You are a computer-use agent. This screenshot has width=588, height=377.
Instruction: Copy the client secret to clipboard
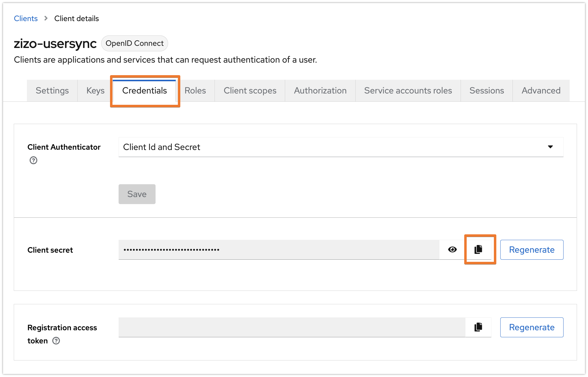pyautogui.click(x=478, y=250)
